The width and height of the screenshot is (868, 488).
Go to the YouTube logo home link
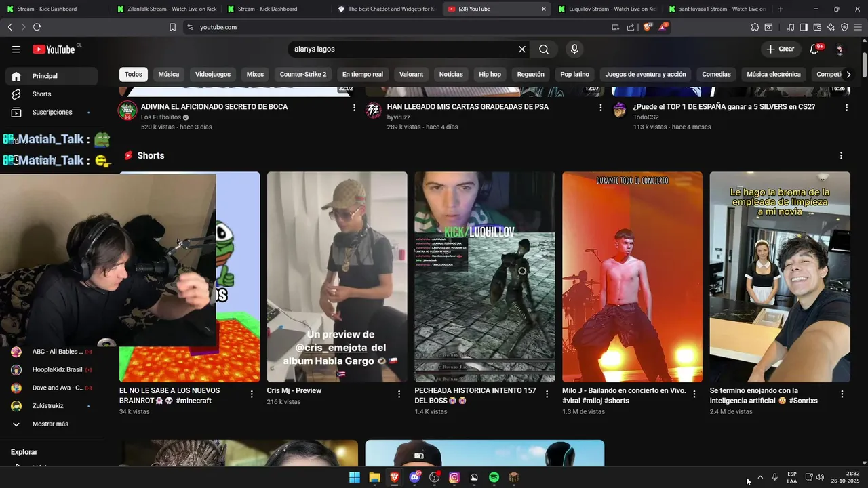[x=55, y=49]
